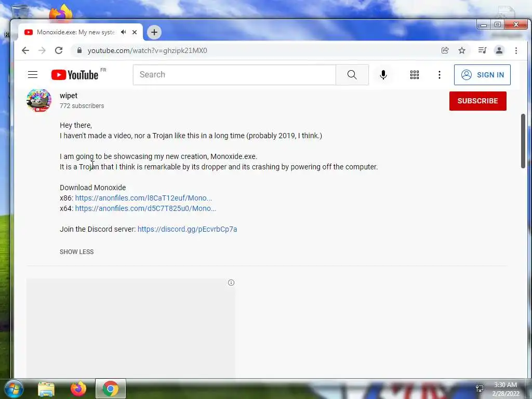The image size is (532, 399).
Task: Open the Recycle Bin desktop icon
Action: (20, 11)
